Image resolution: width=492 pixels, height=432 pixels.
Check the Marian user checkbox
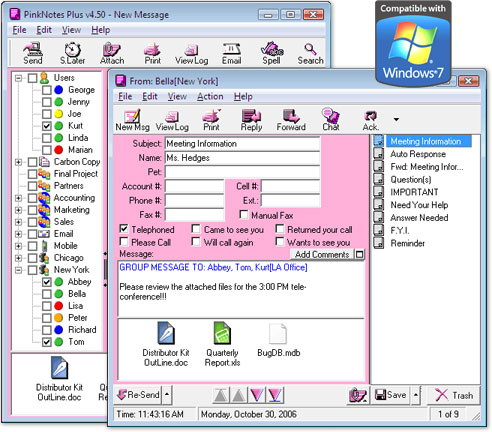(x=46, y=150)
